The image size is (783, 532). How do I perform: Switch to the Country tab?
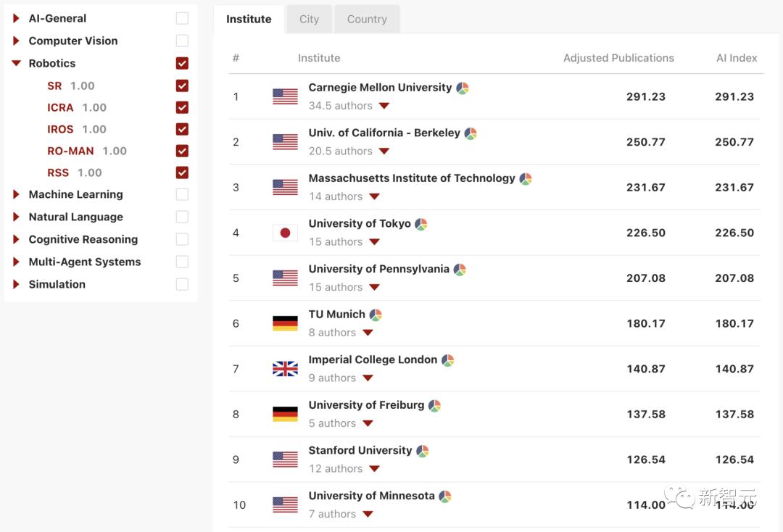[x=367, y=20]
